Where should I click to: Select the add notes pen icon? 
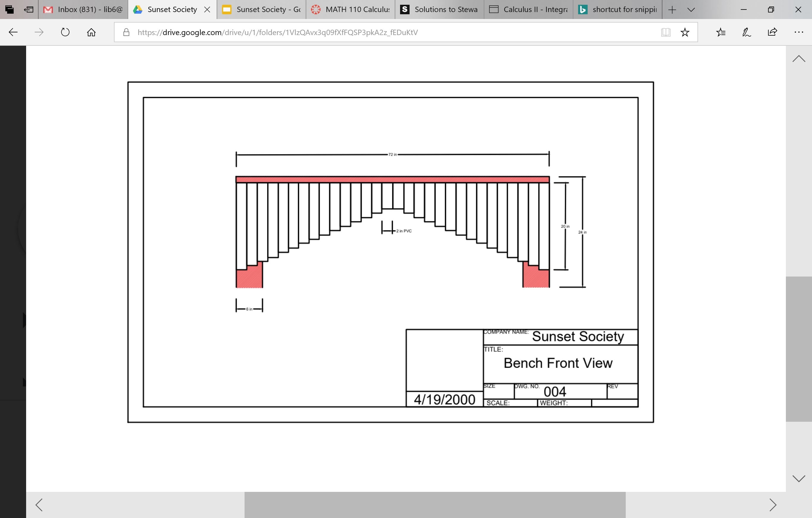click(746, 32)
